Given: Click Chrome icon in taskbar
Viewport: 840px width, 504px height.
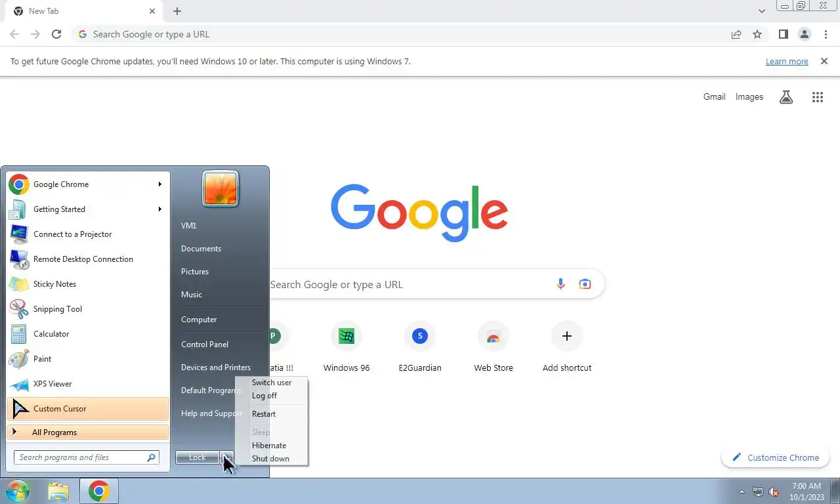Looking at the screenshot, I should 99,491.
